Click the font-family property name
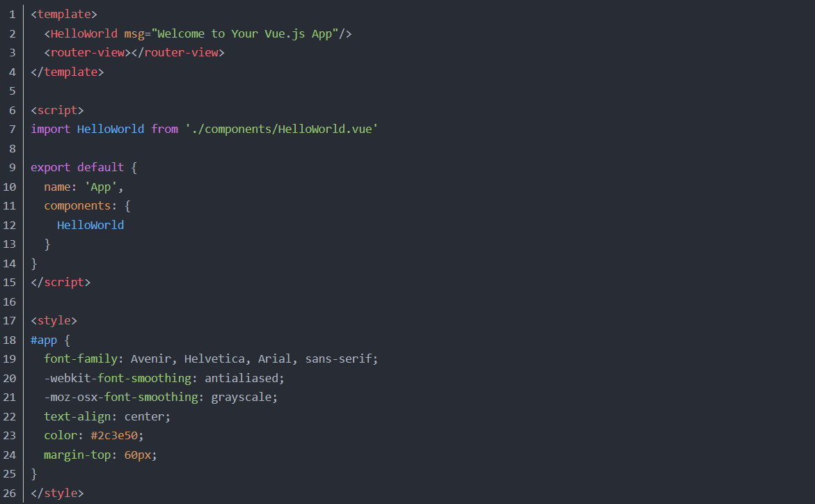 (x=77, y=359)
